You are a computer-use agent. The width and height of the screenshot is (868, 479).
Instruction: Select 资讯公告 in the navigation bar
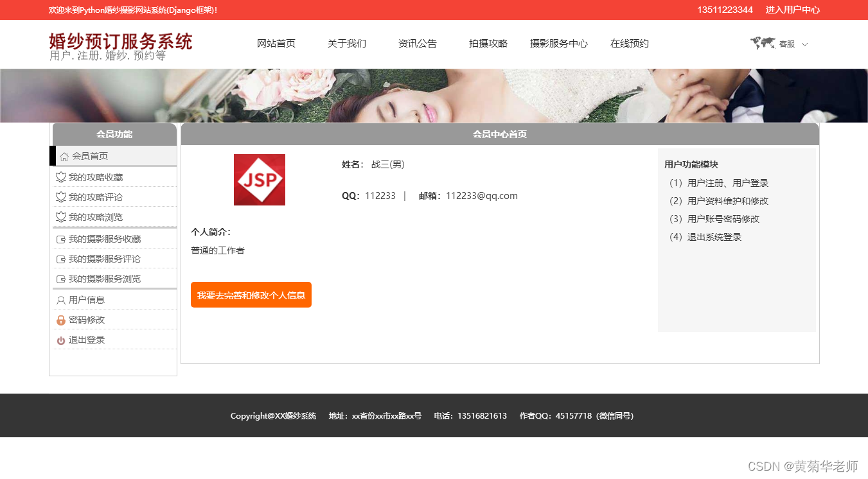[x=418, y=43]
